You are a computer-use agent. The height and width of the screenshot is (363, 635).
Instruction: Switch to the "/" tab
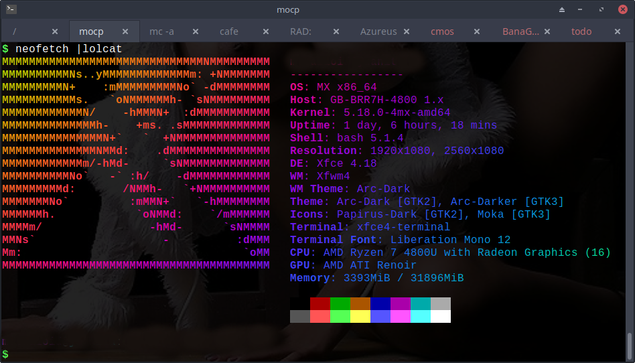point(15,32)
